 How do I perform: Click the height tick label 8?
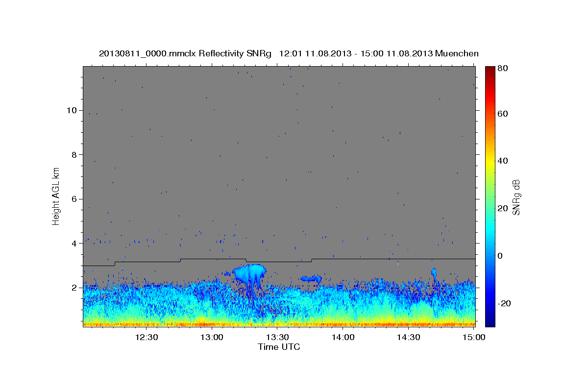point(74,155)
